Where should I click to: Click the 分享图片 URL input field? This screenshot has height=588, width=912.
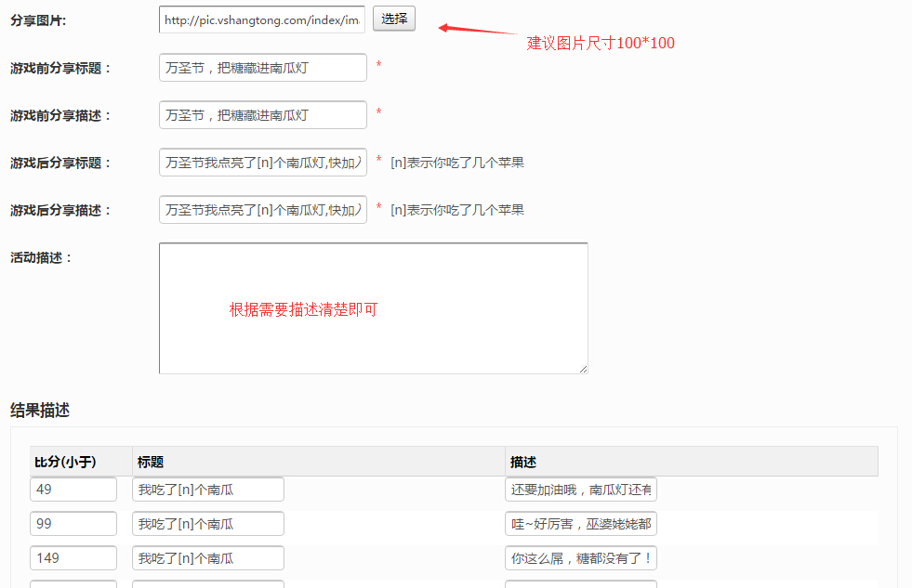point(262,20)
